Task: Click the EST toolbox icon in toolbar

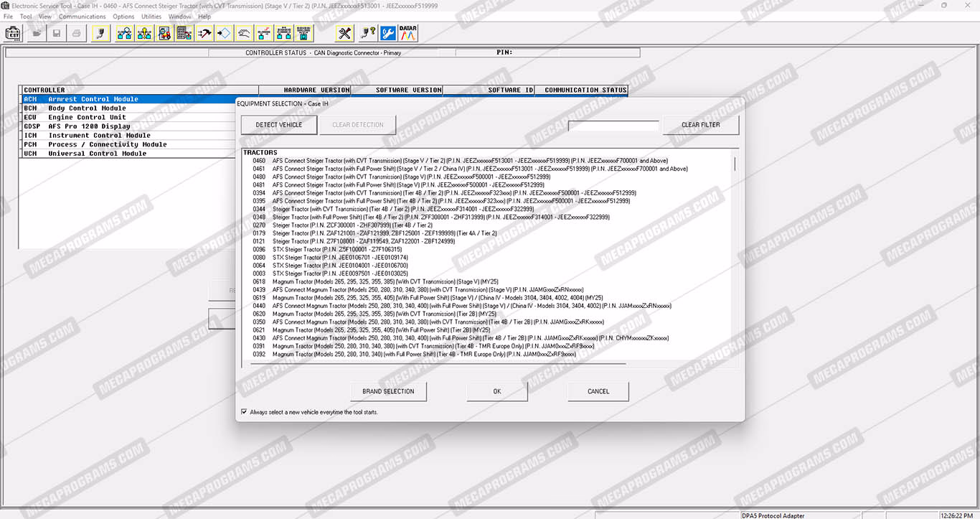Action: point(14,33)
